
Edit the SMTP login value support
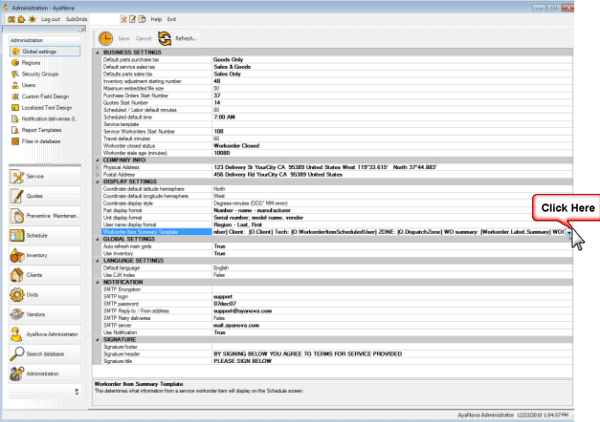(x=392, y=297)
